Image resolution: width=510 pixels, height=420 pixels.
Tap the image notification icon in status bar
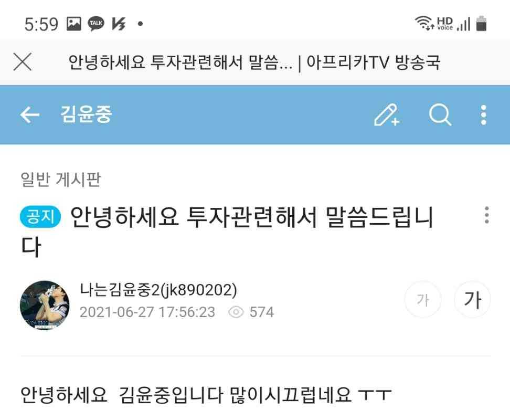tap(74, 24)
